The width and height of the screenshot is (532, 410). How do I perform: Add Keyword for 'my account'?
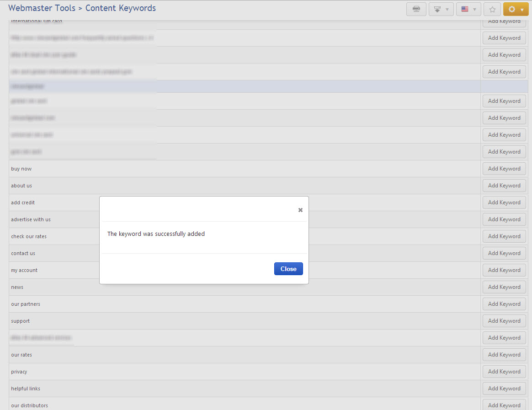click(x=504, y=270)
